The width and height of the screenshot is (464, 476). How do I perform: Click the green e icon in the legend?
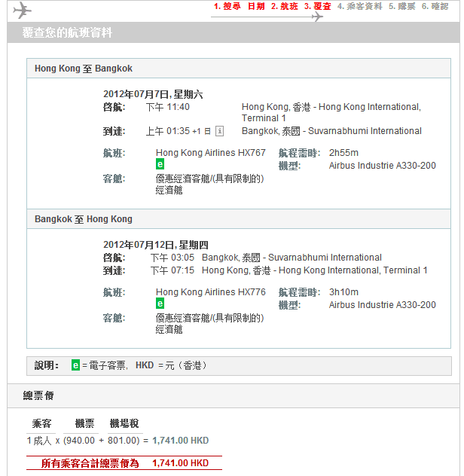click(75, 365)
